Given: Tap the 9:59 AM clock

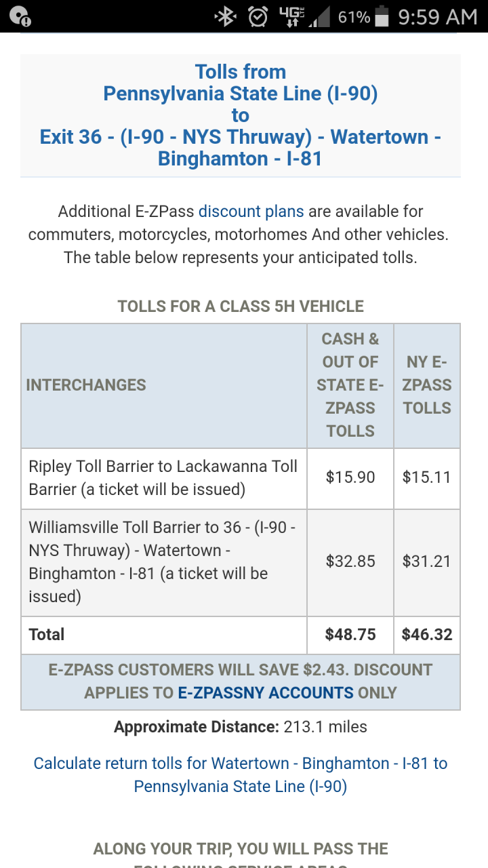Looking at the screenshot, I should point(437,16).
